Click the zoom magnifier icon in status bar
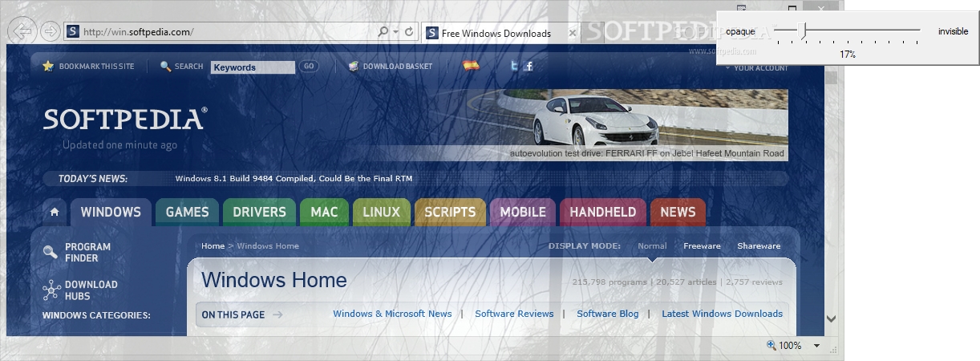980x361 pixels. coord(771,345)
